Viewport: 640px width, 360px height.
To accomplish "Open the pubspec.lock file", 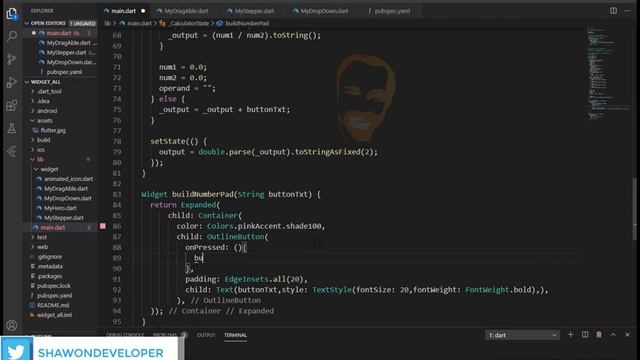I will click(x=53, y=286).
